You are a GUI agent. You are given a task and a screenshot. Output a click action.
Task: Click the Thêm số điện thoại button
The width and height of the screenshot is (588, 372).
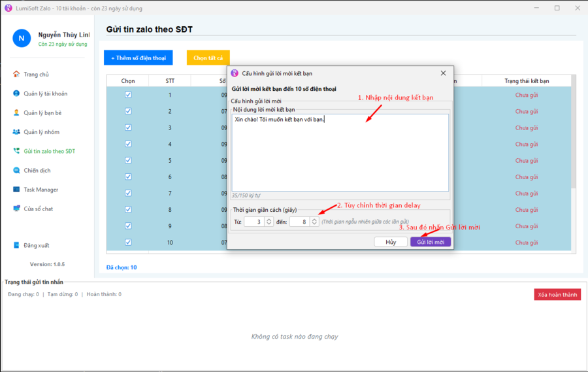(x=138, y=58)
